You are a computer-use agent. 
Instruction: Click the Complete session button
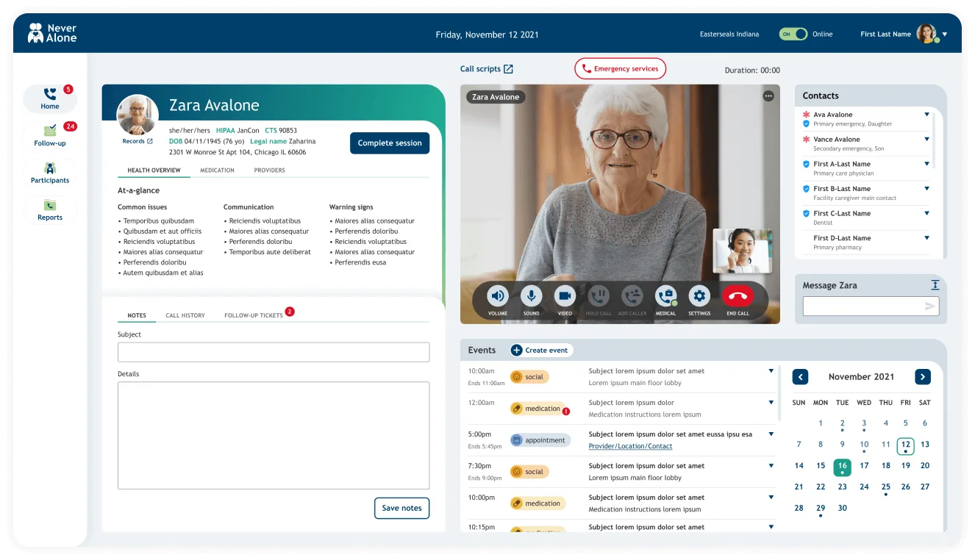click(x=389, y=143)
